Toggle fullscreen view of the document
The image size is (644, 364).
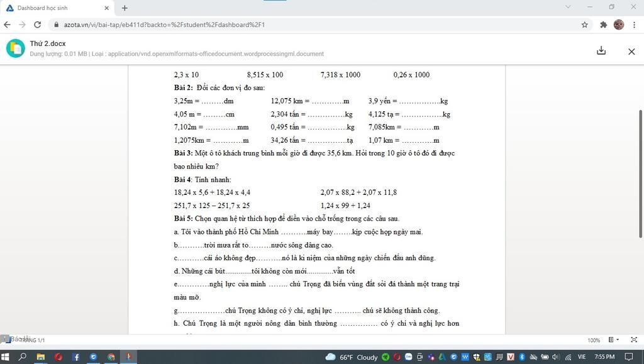point(634,339)
